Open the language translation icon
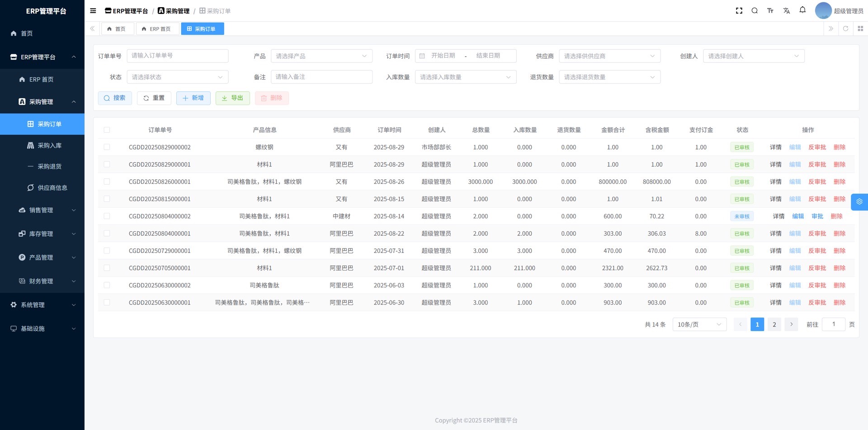 pos(787,11)
